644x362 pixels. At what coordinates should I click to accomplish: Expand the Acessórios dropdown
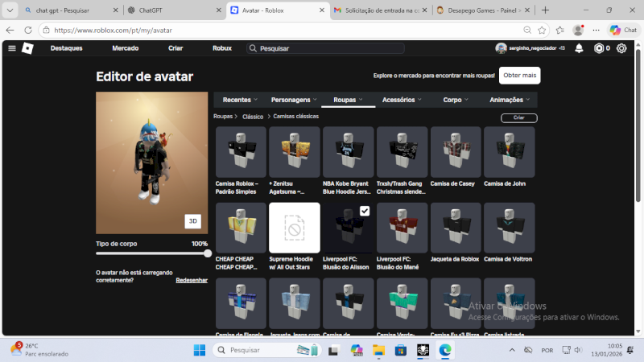402,100
